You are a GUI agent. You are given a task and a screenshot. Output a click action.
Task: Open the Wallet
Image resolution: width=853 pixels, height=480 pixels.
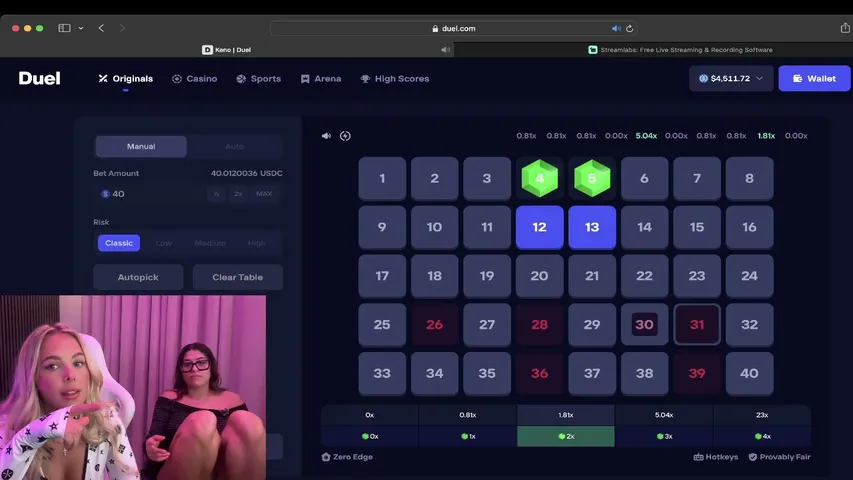(x=814, y=78)
